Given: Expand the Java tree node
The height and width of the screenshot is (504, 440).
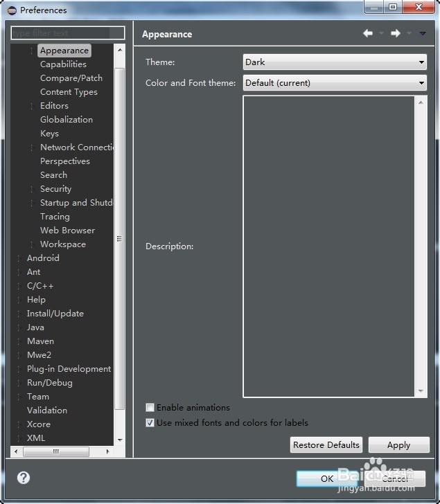Looking at the screenshot, I should (x=19, y=327).
